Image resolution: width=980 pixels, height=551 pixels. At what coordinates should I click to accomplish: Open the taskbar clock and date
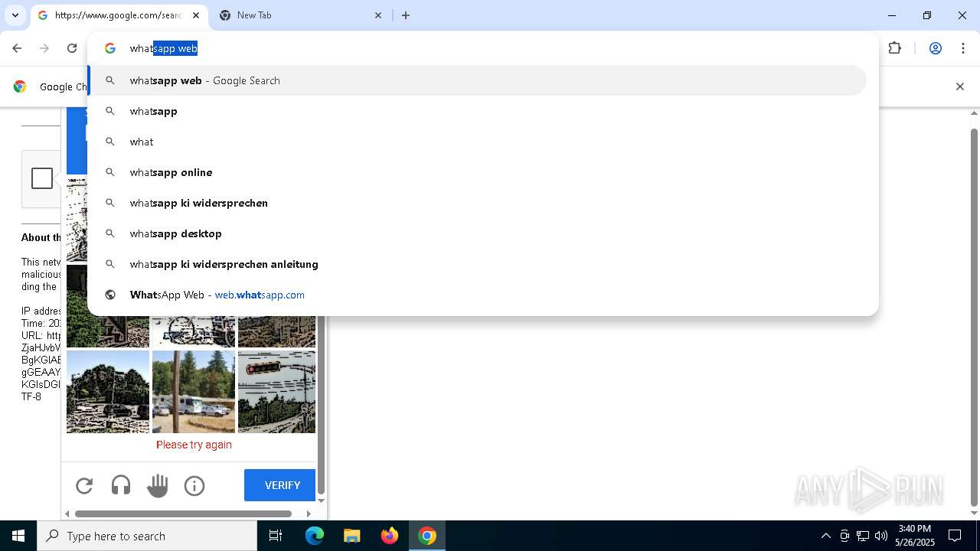point(915,536)
